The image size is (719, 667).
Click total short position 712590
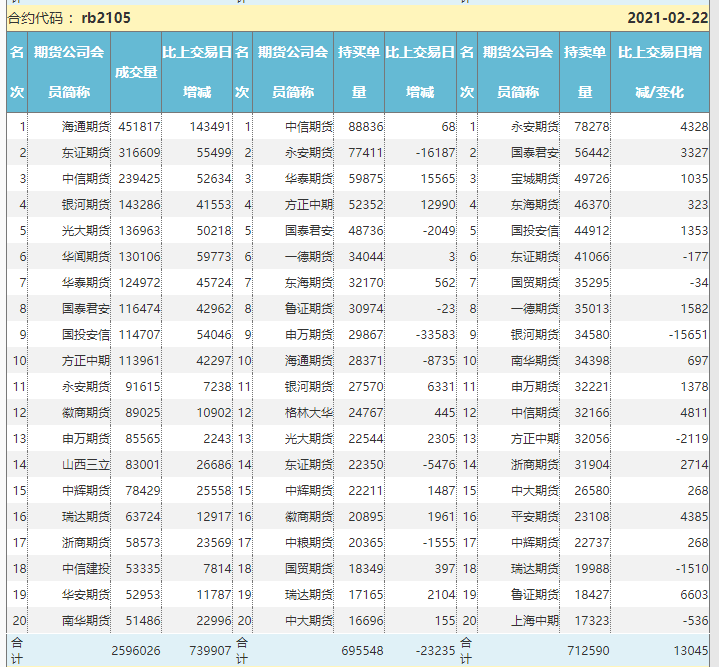tap(588, 650)
